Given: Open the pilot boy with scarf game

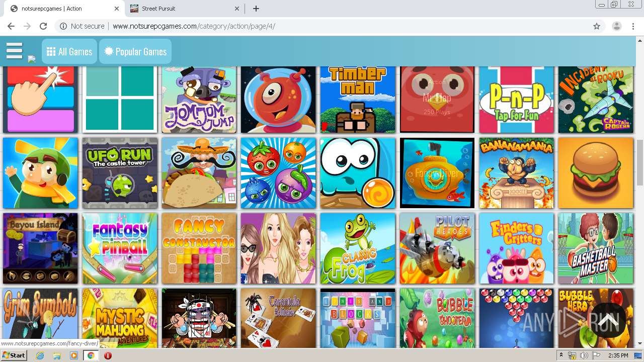Looking at the screenshot, I should [40, 173].
